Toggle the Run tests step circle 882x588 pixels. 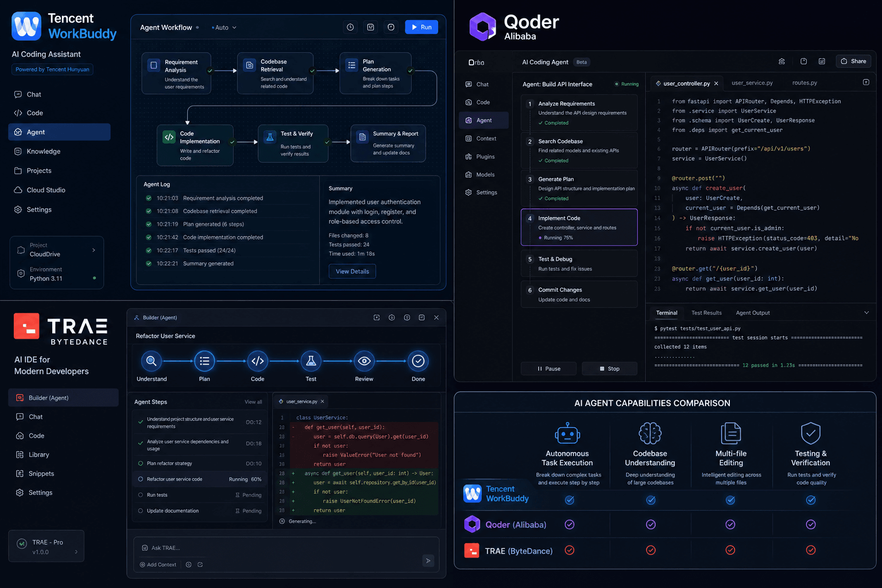[141, 494]
